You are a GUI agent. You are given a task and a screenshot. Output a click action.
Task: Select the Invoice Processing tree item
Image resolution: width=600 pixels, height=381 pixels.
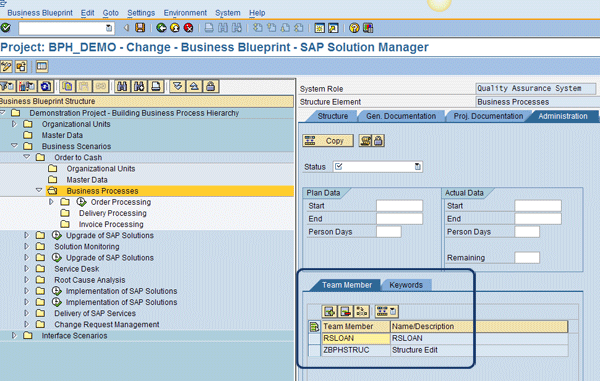111,224
